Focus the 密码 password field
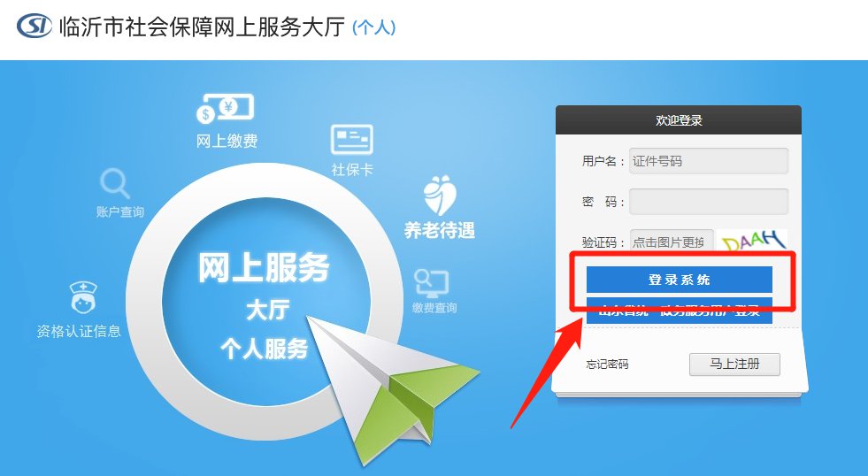 coord(709,202)
